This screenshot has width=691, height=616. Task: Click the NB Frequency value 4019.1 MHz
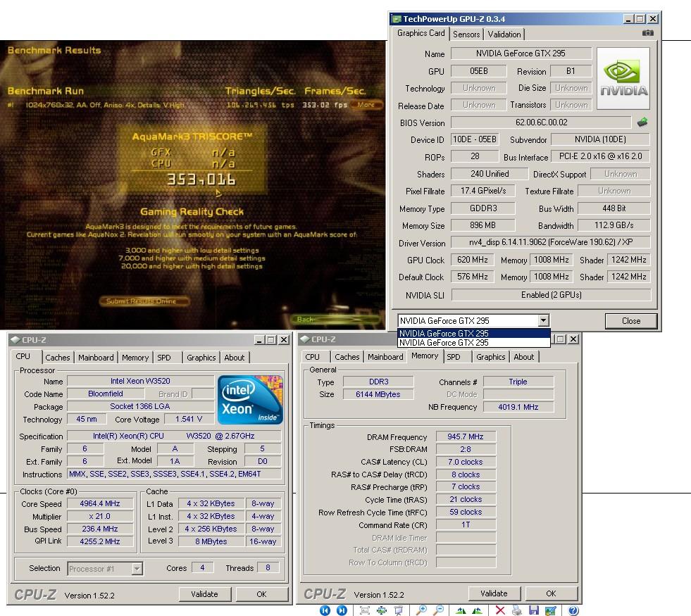(518, 407)
